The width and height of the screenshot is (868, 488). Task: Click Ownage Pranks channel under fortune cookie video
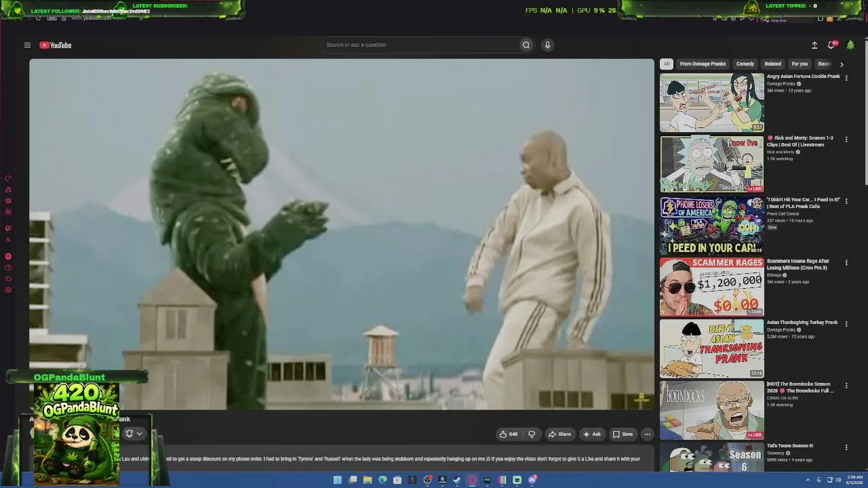(781, 84)
